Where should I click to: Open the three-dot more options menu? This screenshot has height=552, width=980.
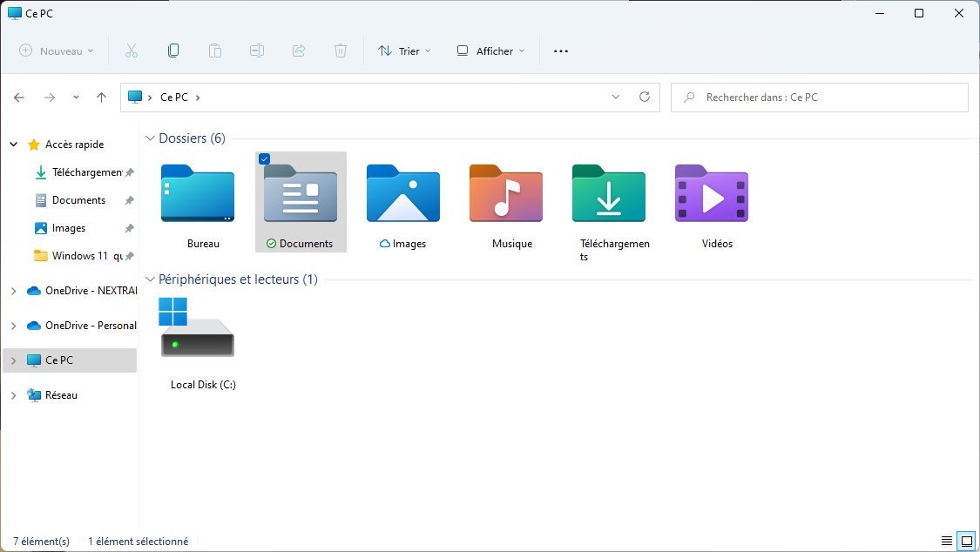click(561, 51)
